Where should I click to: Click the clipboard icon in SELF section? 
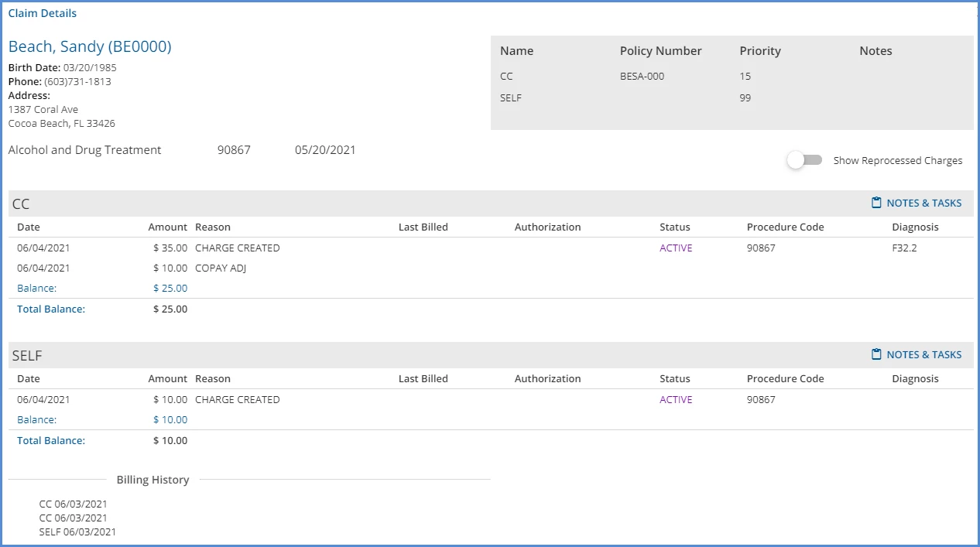pos(876,354)
